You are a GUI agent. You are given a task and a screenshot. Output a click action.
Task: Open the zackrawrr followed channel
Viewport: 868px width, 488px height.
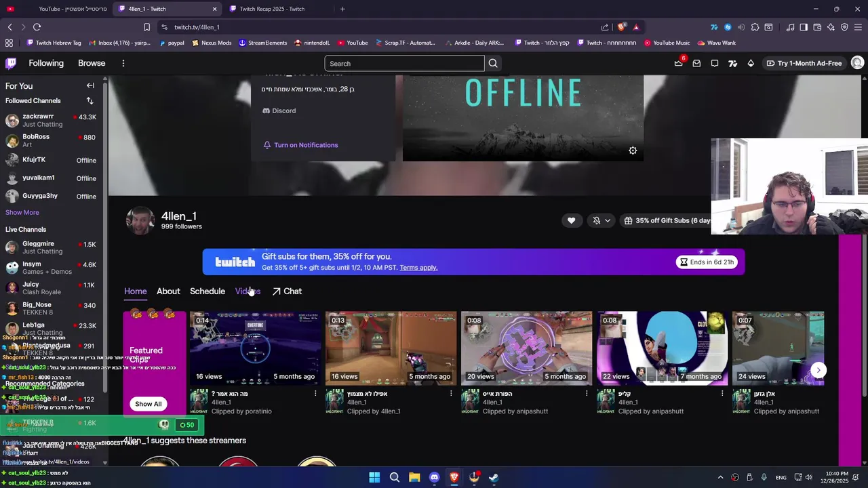tap(52, 120)
